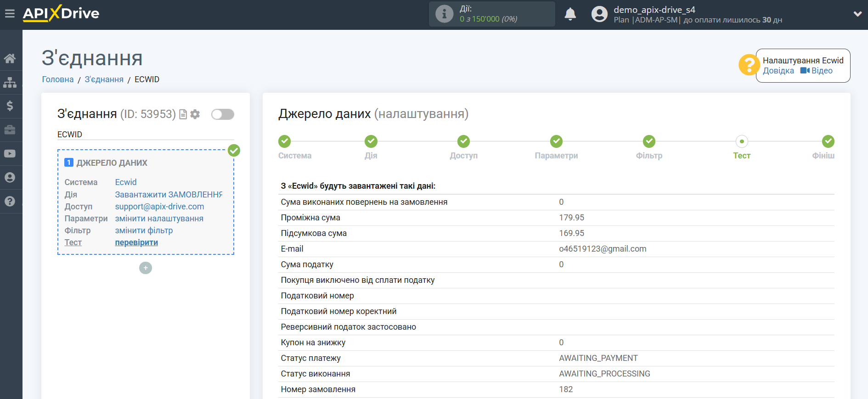
Task: Open billing dollar icon in sidebar
Action: pos(10,106)
